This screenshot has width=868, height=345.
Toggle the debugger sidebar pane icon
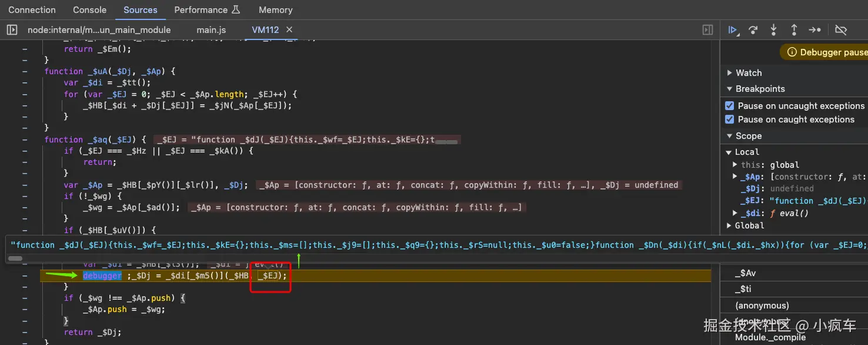[x=708, y=29]
